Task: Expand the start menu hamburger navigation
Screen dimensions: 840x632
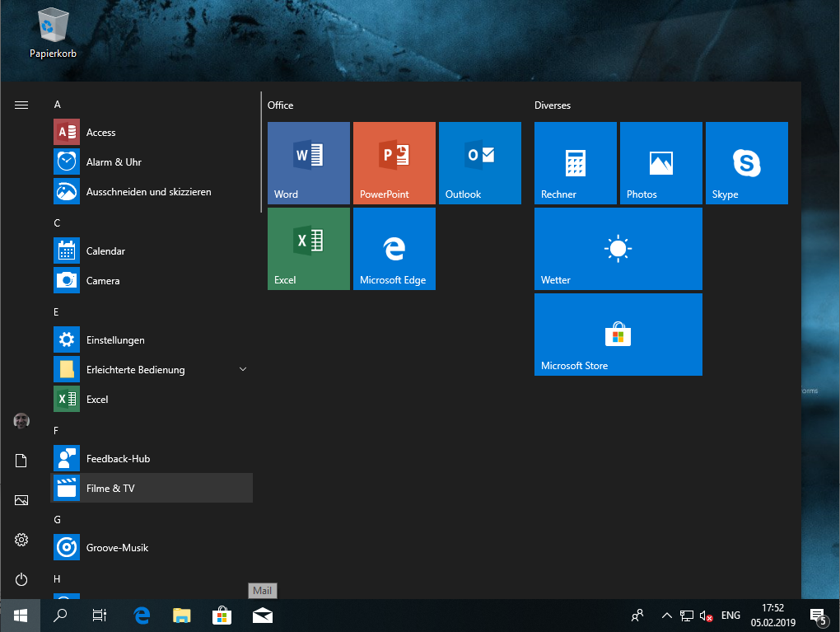Action: pyautogui.click(x=21, y=105)
